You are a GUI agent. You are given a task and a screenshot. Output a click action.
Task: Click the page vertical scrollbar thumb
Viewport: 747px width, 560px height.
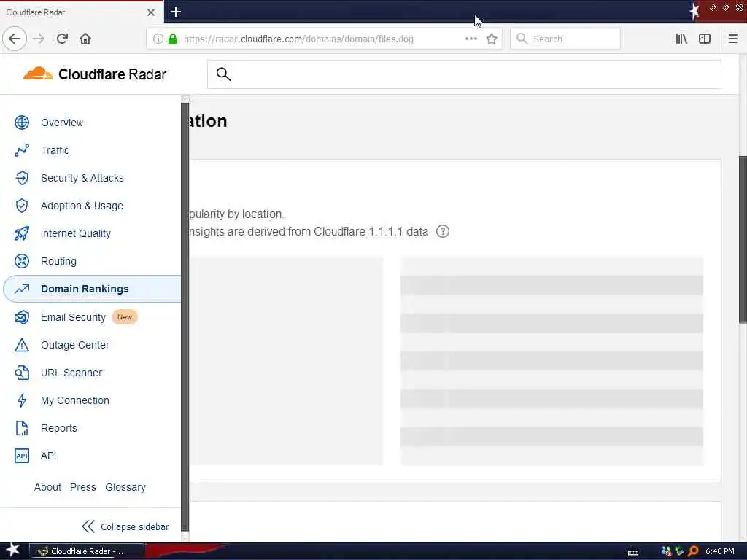[743, 239]
